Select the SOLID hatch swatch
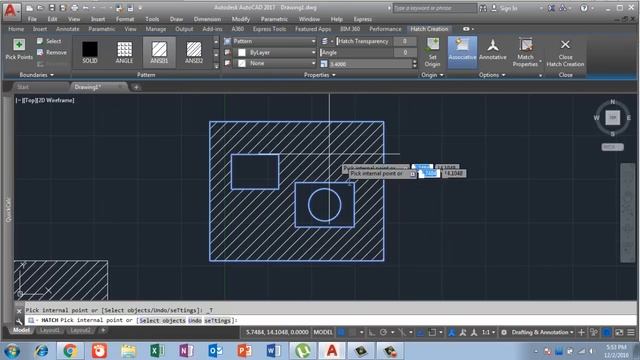 (x=90, y=52)
